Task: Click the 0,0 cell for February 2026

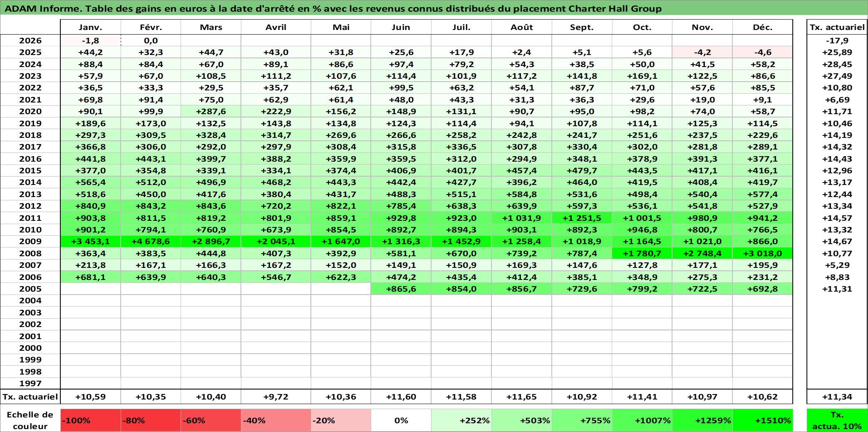Action: click(151, 40)
